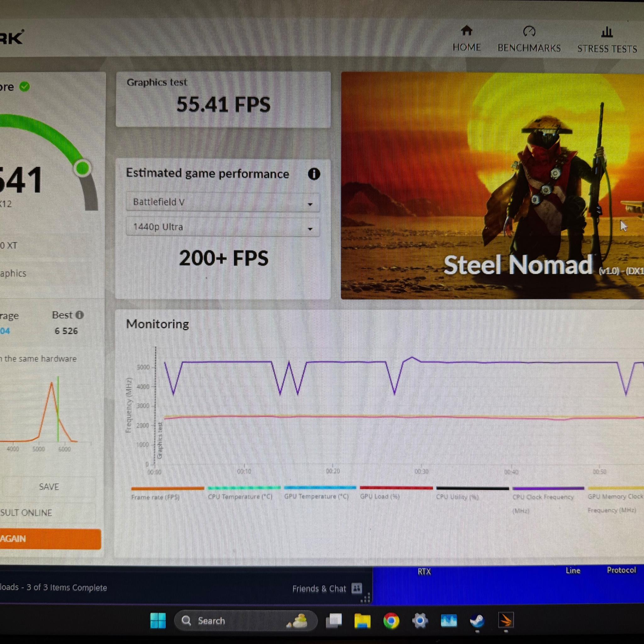This screenshot has height=644, width=644.
Task: Open the Windows Start menu
Action: [x=158, y=621]
